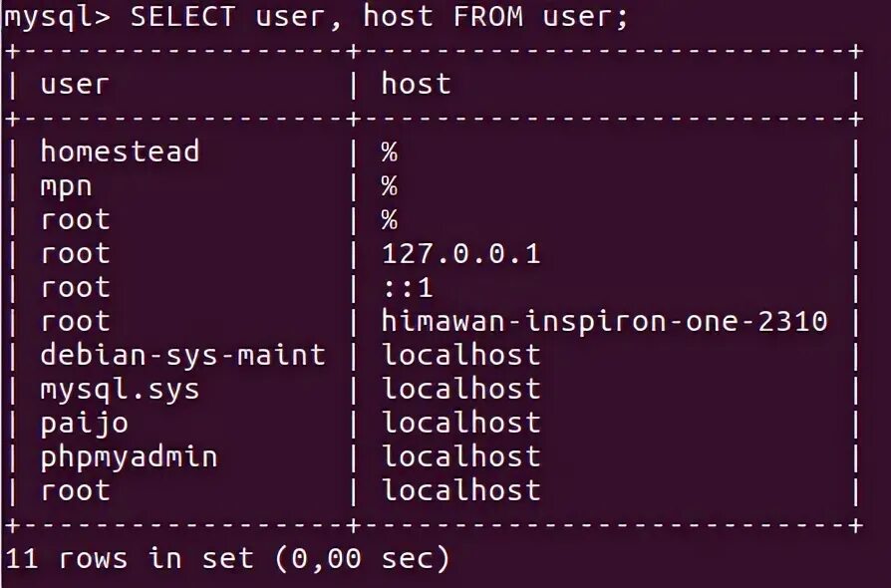The image size is (891, 588).
Task: Click the phpmyadmin user entry
Action: pos(129,457)
